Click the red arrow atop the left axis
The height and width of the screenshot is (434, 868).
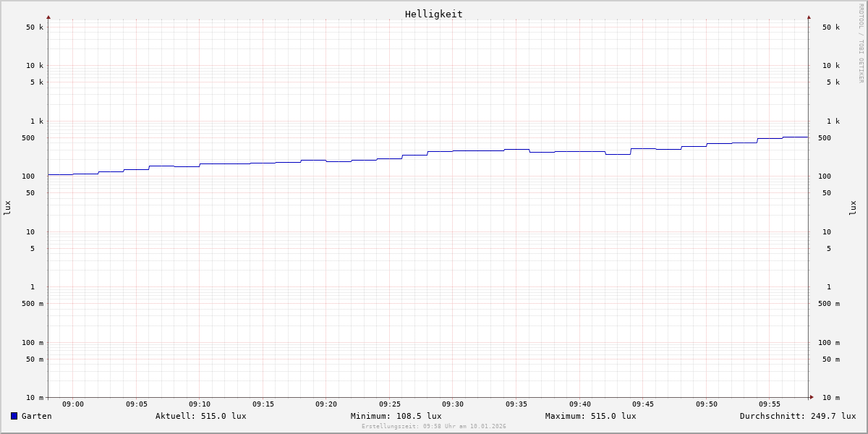pos(48,17)
